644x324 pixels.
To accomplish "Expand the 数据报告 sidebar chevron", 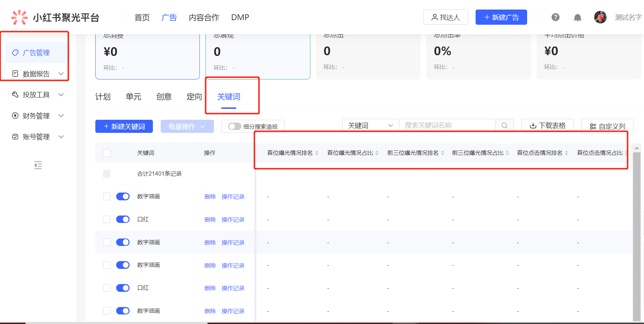I will pyautogui.click(x=61, y=73).
